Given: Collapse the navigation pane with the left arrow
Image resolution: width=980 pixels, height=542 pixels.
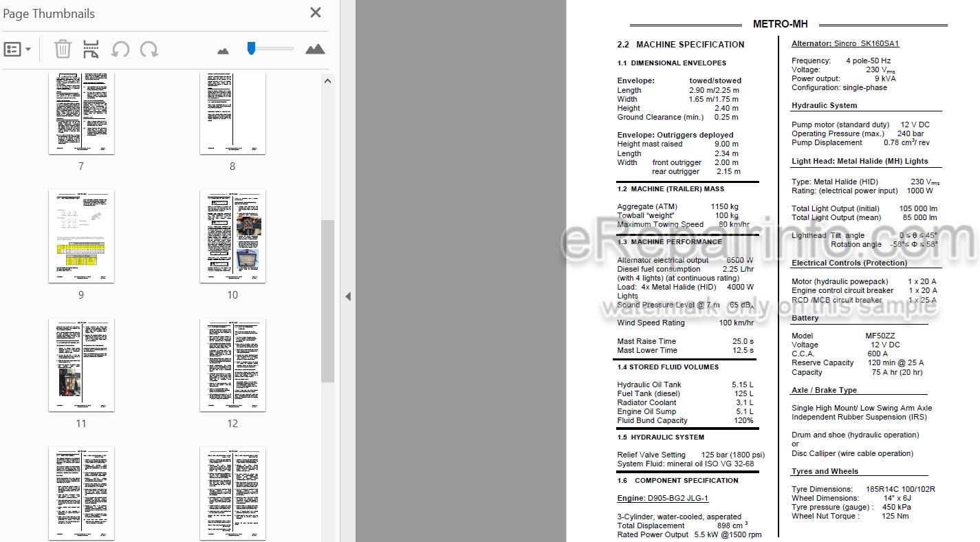Looking at the screenshot, I should pos(347,296).
